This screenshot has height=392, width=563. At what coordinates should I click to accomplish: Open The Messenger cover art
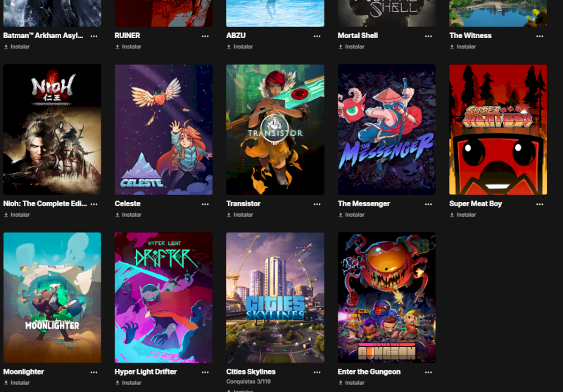386,129
